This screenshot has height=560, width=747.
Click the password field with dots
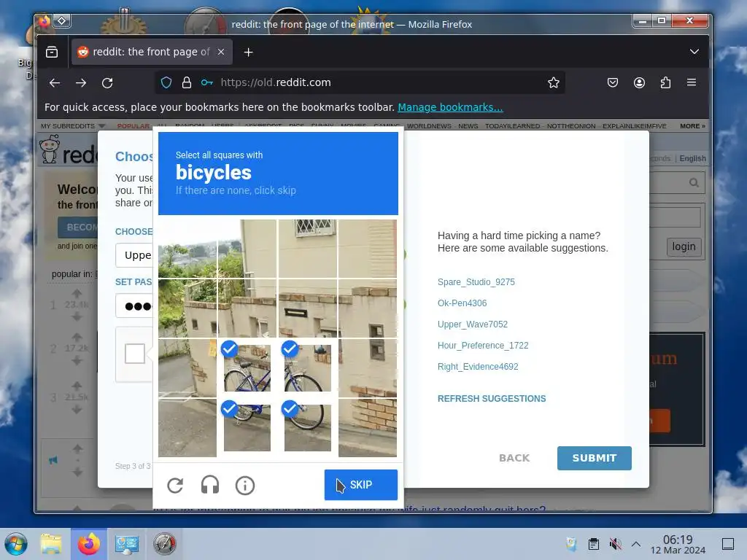click(x=134, y=306)
